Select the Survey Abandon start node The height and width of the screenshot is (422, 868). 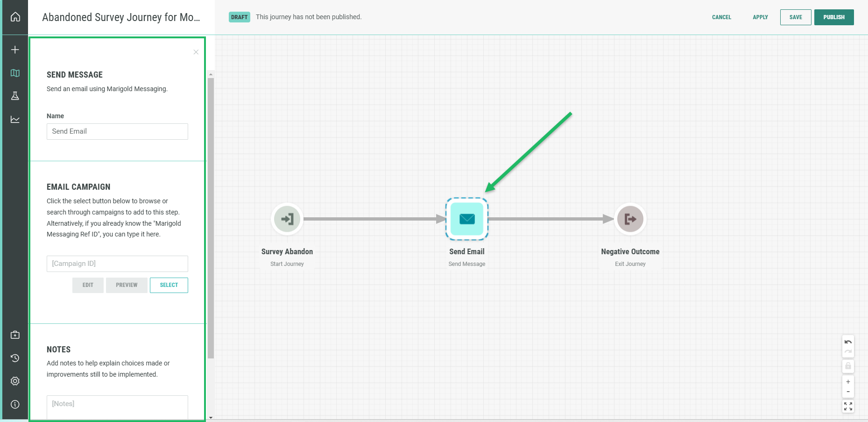click(x=287, y=219)
